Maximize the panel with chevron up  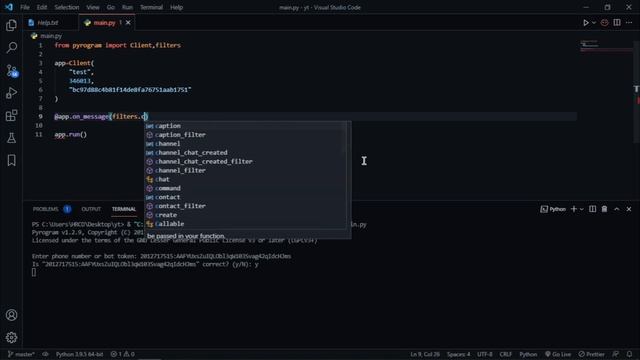tap(617, 209)
